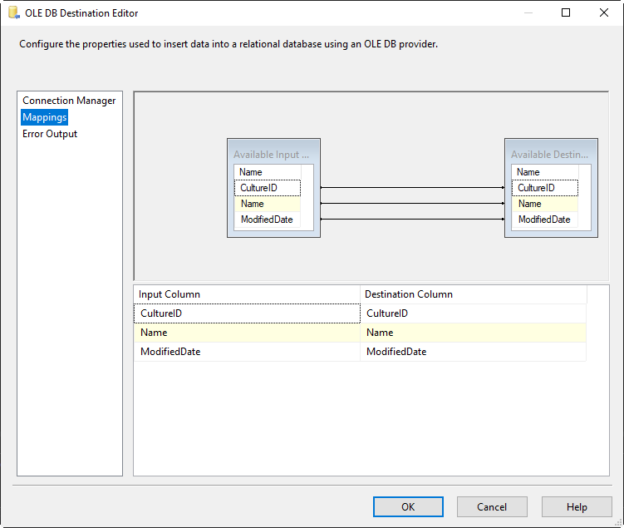The width and height of the screenshot is (624, 528).
Task: Close the OLE DB Destination Editor dialog
Action: tap(604, 13)
